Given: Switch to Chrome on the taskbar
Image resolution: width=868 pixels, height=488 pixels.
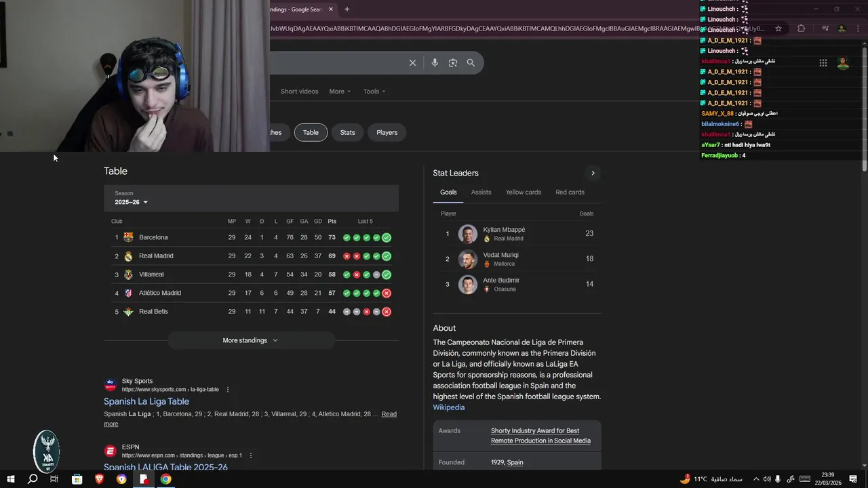Looking at the screenshot, I should 166,479.
